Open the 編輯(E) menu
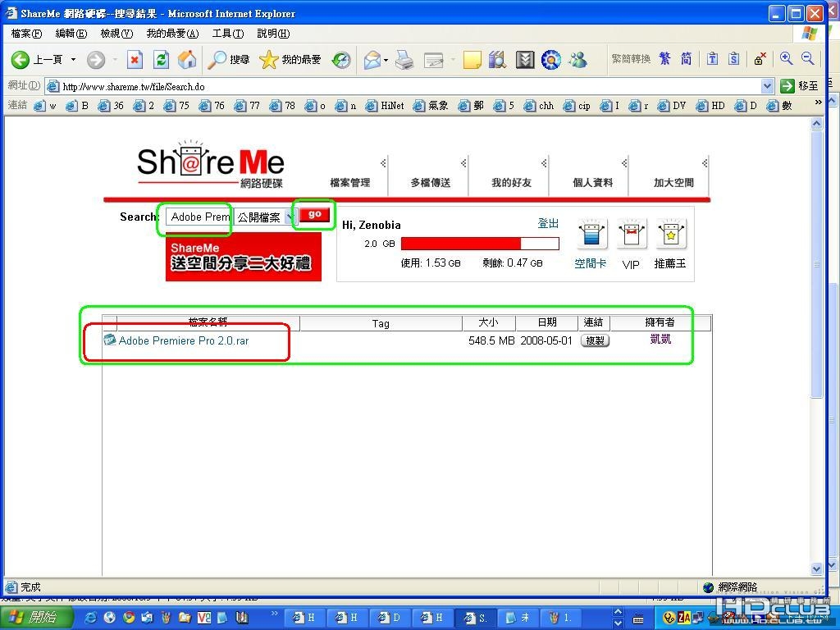This screenshot has width=840, height=630. [71, 34]
